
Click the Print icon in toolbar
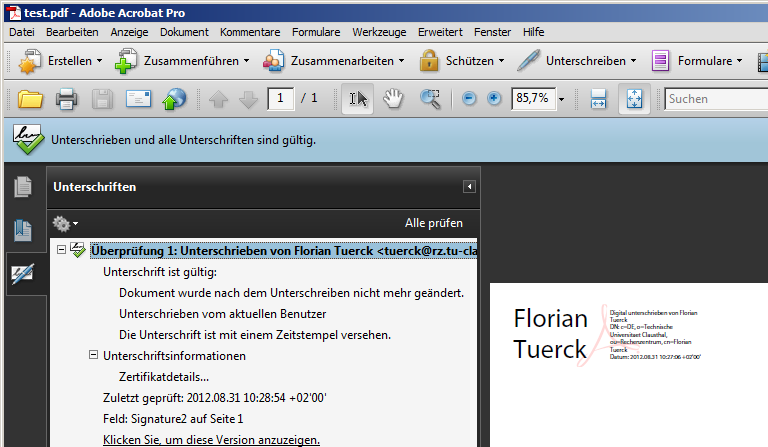tap(67, 99)
